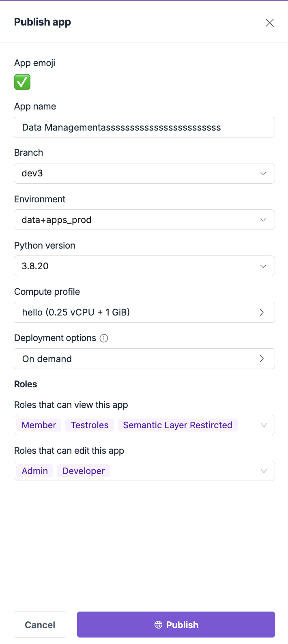The image size is (288, 644).
Task: Click the chevron arrow in Deployment options
Action: click(x=262, y=358)
